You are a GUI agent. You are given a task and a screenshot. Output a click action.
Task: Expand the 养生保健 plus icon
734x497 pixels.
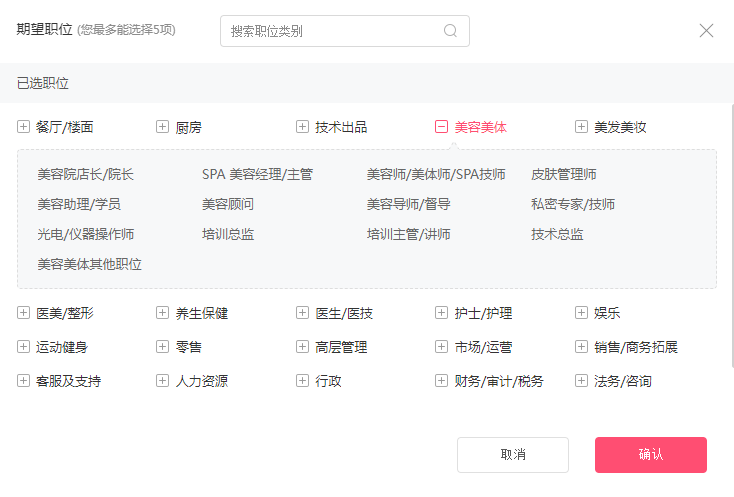pyautogui.click(x=162, y=313)
